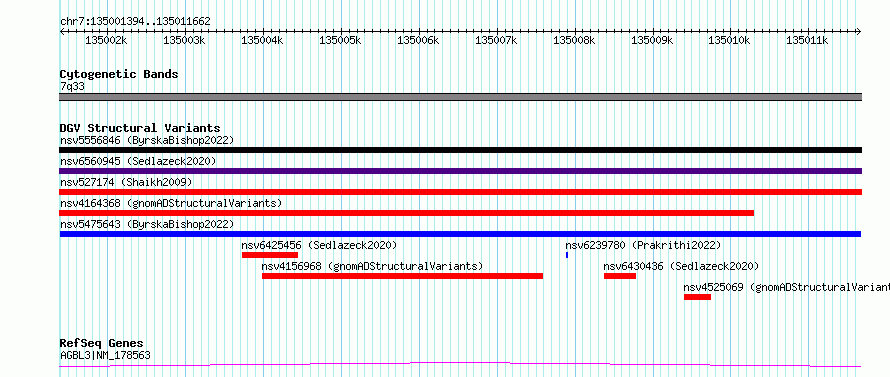Click the 135002k ruler tick label
Viewport: 890px width, 377px height.
[x=106, y=40]
